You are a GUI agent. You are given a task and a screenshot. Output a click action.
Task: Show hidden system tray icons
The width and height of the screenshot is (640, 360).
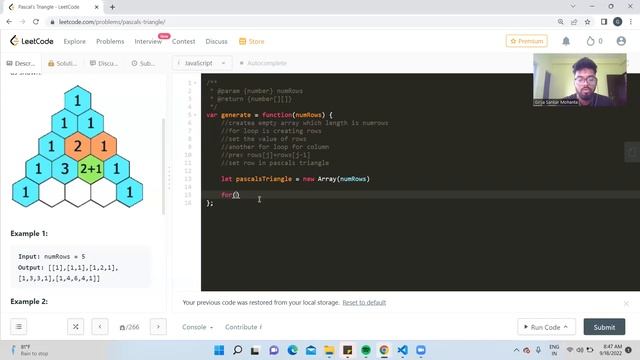[x=516, y=350]
